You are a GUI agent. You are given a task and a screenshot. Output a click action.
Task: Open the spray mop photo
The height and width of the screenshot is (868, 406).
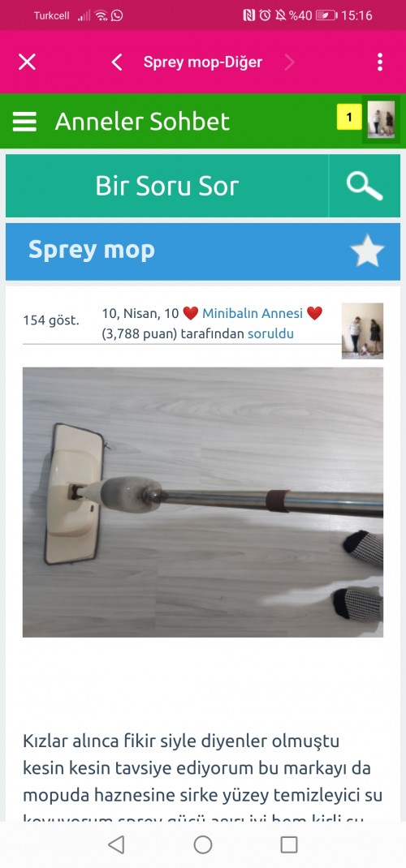pyautogui.click(x=203, y=502)
